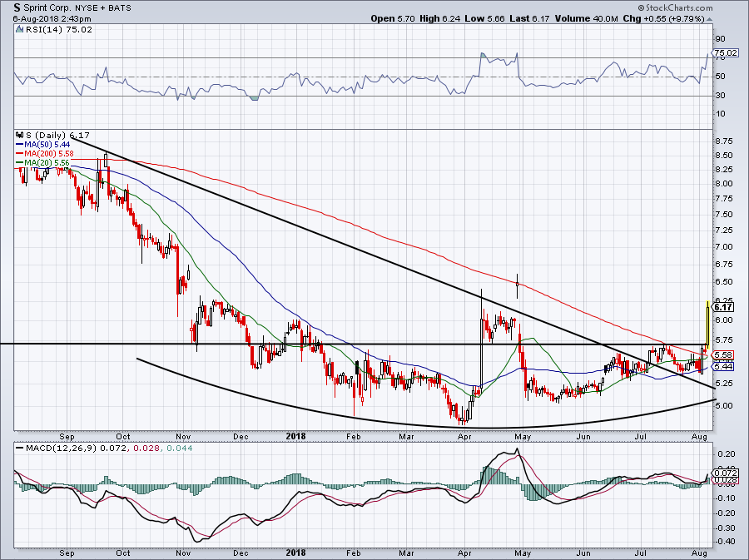Click the '-0.30' MACD axis label
The width and height of the screenshot is (749, 560).
[x=725, y=528]
